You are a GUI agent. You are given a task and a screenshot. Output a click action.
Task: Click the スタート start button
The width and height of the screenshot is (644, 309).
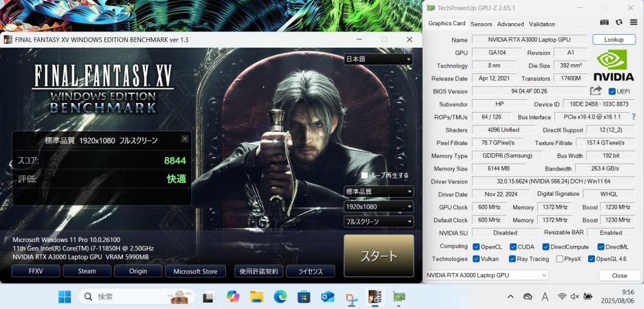click(x=379, y=256)
